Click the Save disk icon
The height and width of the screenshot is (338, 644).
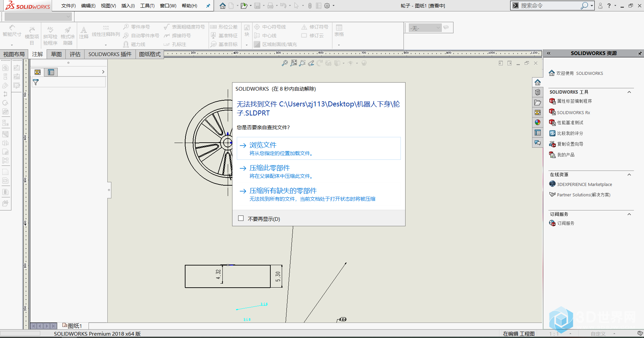(257, 6)
